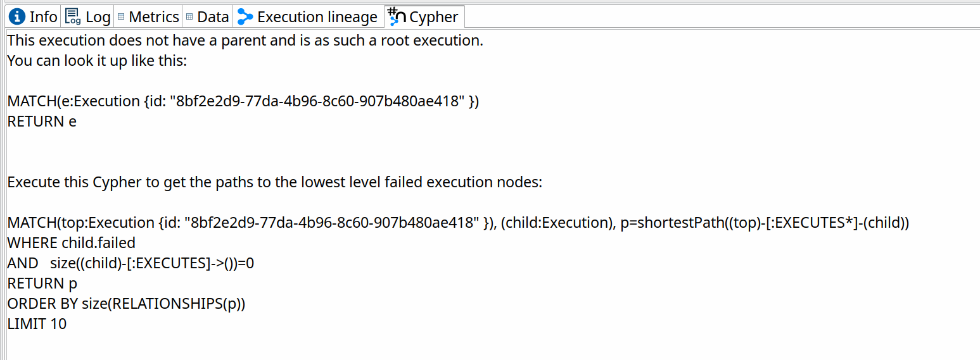
Task: Click the 'ORDER BY size(RELATIONSHIPS(p))' line
Action: [x=126, y=304]
